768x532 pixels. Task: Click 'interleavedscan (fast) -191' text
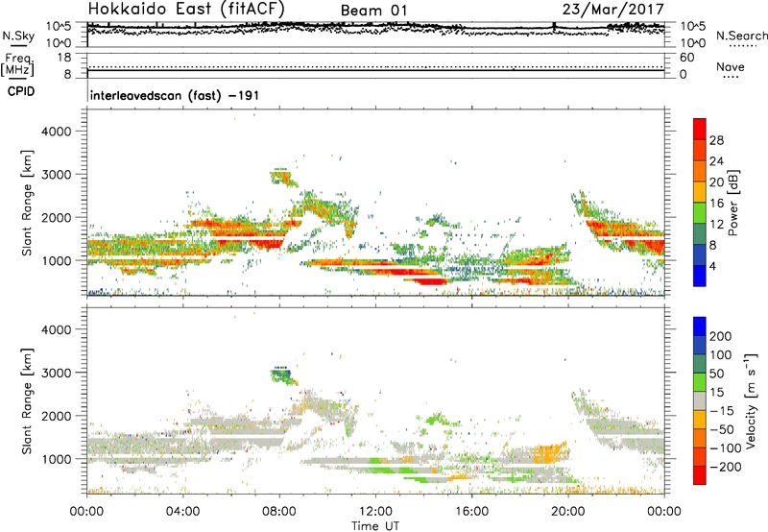point(175,95)
